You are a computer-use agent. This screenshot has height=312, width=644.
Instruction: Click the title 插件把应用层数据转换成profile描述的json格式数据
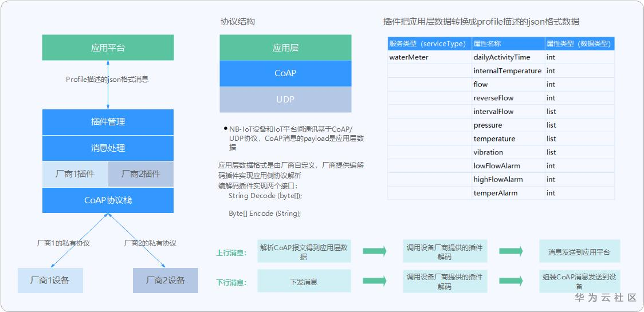[481, 22]
